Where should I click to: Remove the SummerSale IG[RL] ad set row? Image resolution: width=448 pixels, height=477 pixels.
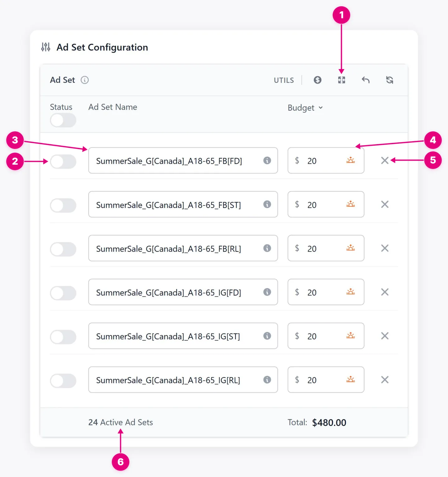click(x=385, y=380)
